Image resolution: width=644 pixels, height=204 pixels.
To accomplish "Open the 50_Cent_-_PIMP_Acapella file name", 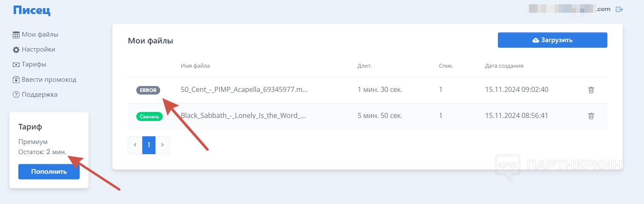I will point(244,90).
